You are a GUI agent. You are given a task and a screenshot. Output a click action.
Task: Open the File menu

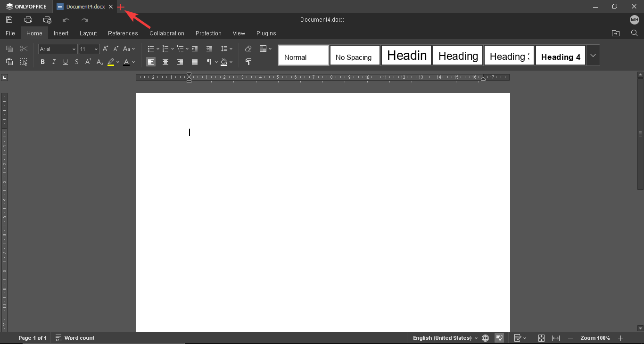pos(10,33)
